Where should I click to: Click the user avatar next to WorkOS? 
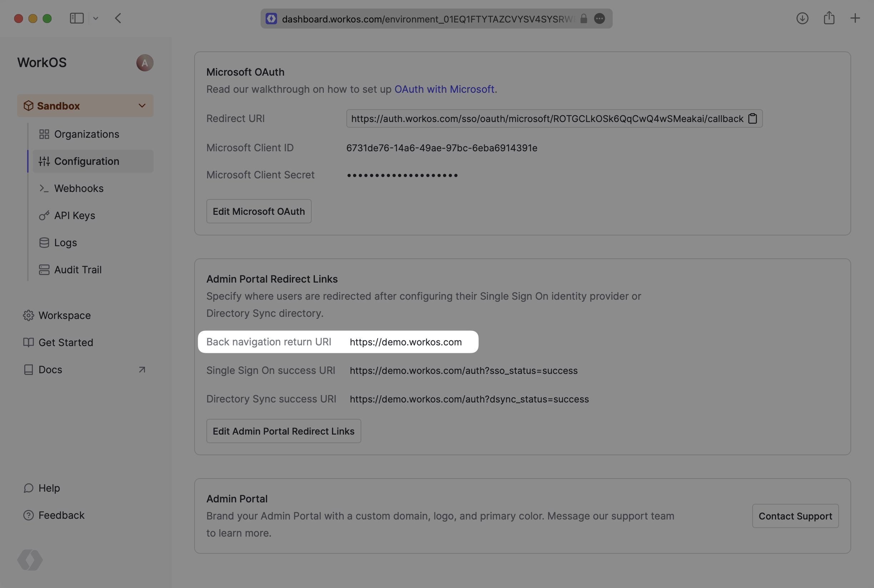(x=145, y=63)
